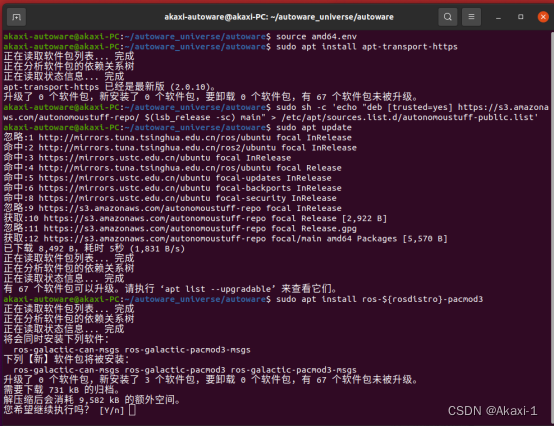Open a new terminal tab icon
Screen dimensions: 554x426
[x=16, y=17]
